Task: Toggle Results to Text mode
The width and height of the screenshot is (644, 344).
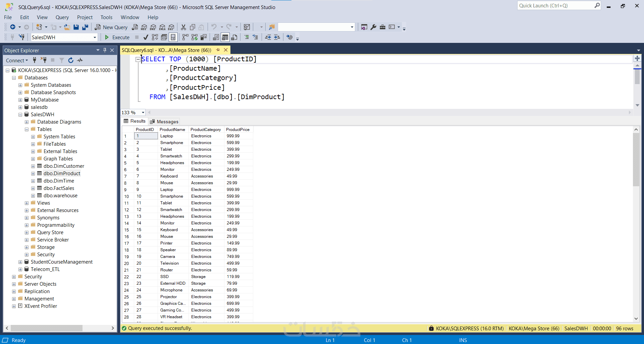Action: (216, 37)
